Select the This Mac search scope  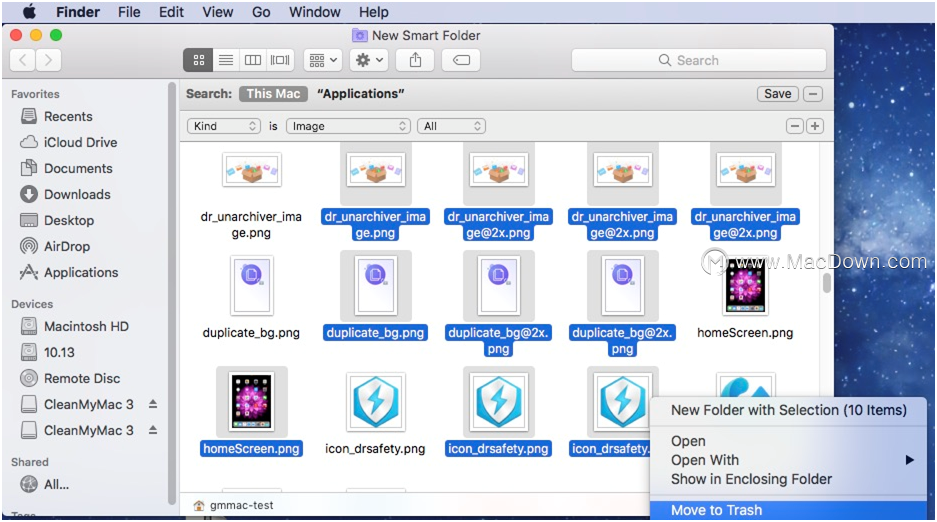pos(273,94)
